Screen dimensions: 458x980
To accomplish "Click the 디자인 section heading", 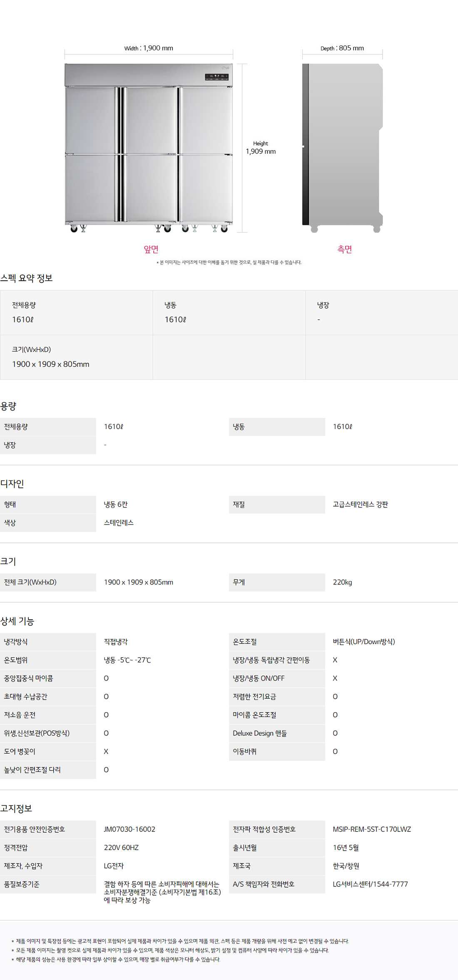I will 12,484.
